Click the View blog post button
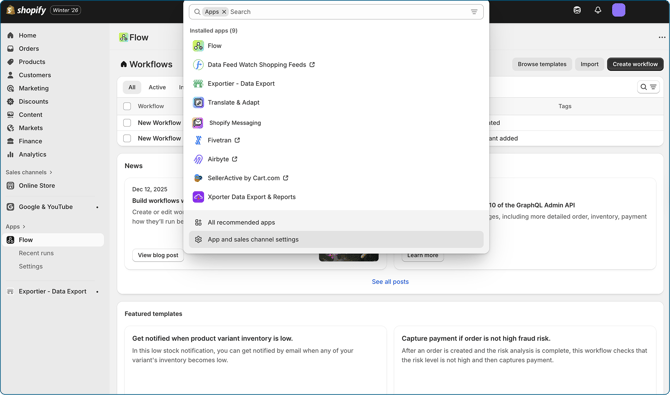Screen dimensions: 670x395 158,255
